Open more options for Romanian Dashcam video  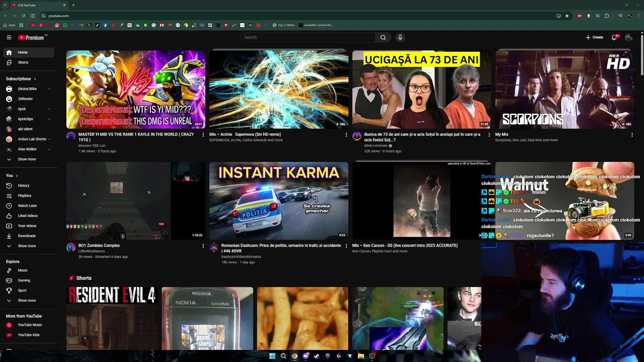(x=346, y=246)
